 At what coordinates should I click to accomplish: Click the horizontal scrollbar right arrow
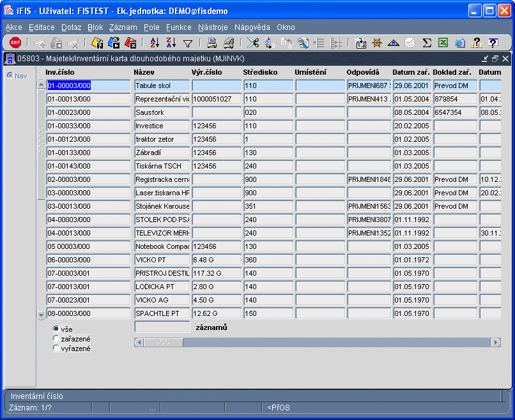[x=496, y=343]
